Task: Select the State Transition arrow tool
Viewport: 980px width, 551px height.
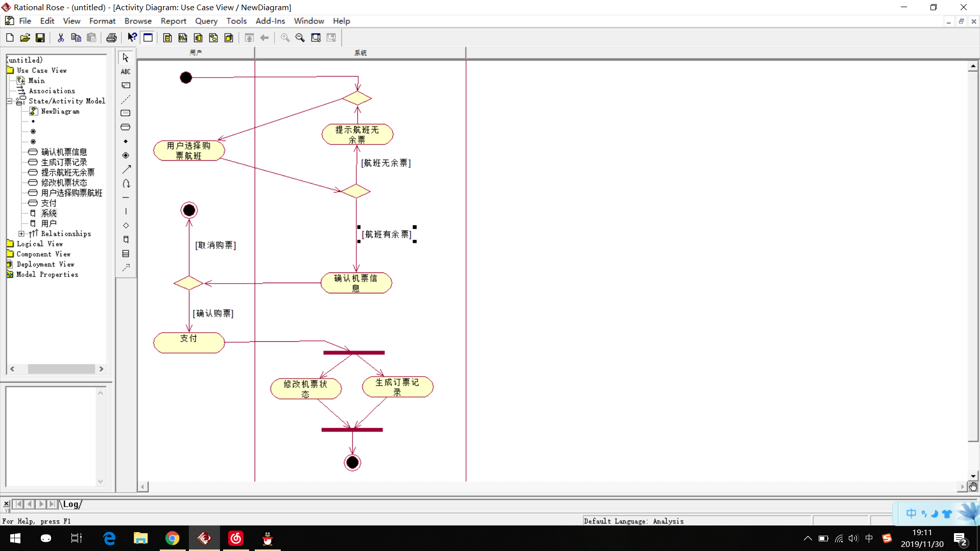Action: click(126, 169)
